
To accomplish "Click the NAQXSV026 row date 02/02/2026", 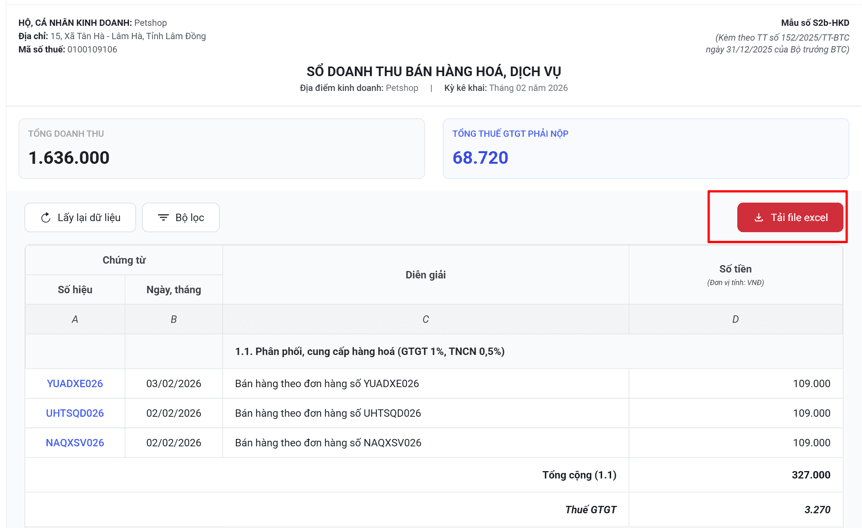I will pyautogui.click(x=174, y=443).
